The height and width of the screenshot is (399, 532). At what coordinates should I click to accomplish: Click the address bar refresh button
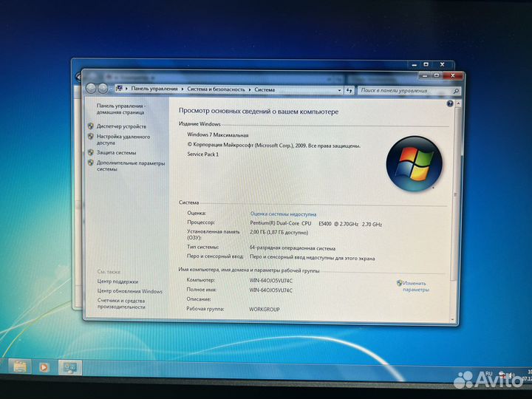click(x=349, y=90)
